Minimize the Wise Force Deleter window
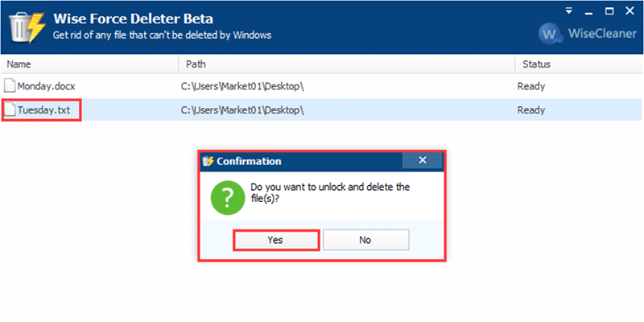 pyautogui.click(x=588, y=12)
